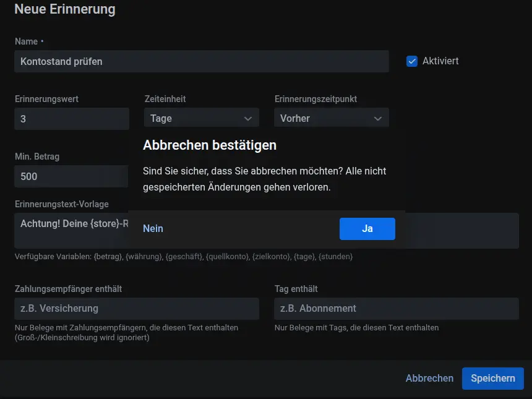Click the 'Tag enthält' label
532x399 pixels.
(x=296, y=289)
